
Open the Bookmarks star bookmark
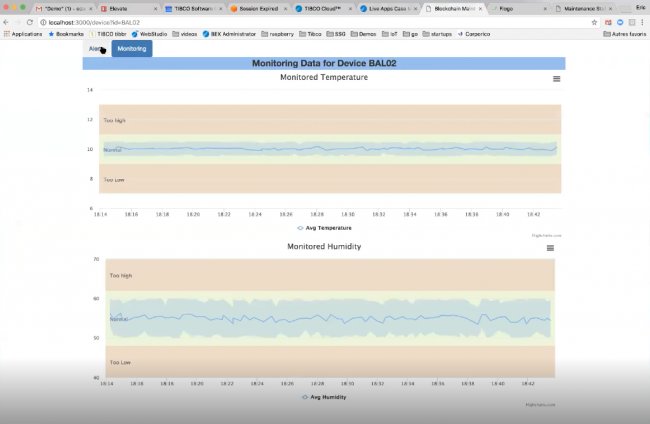click(66, 34)
